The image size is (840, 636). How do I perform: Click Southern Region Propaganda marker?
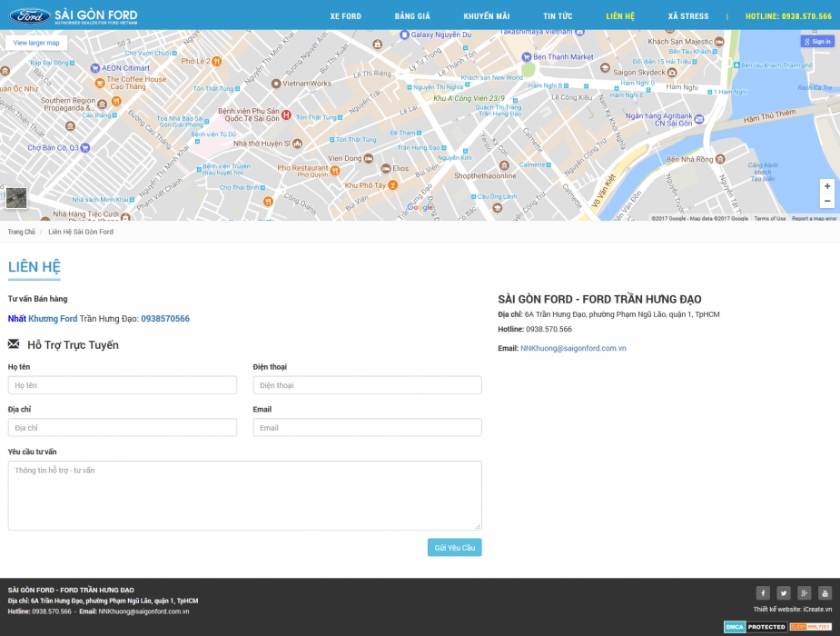coord(103,104)
